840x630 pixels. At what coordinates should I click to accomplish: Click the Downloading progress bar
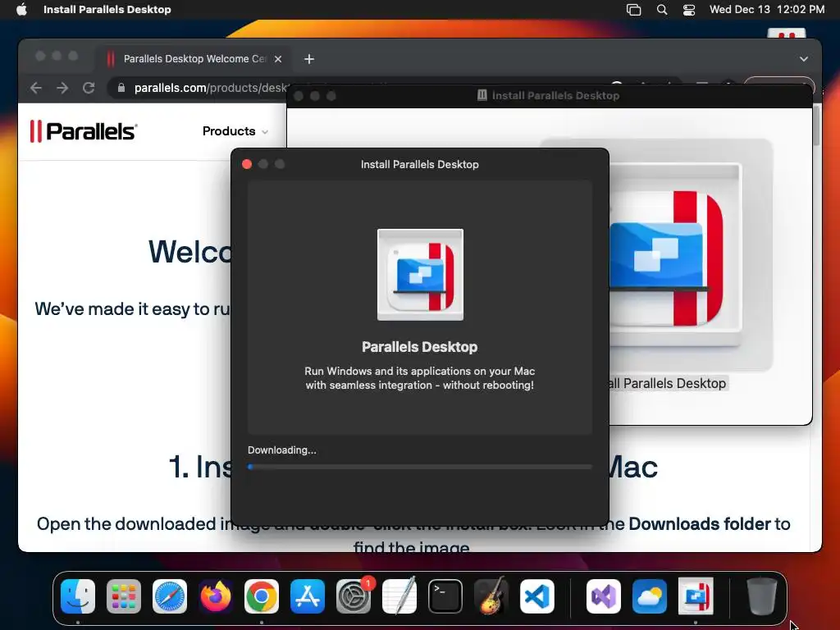pyautogui.click(x=420, y=467)
